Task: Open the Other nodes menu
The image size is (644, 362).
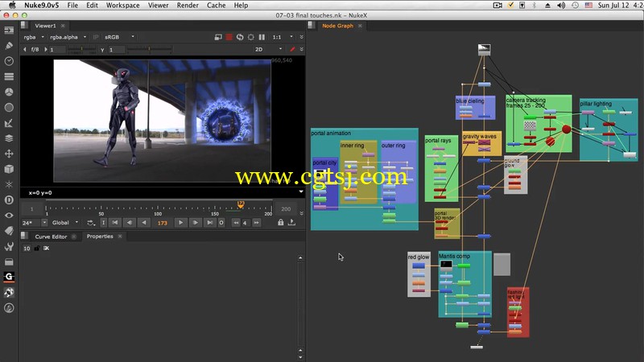Action: pos(9,262)
